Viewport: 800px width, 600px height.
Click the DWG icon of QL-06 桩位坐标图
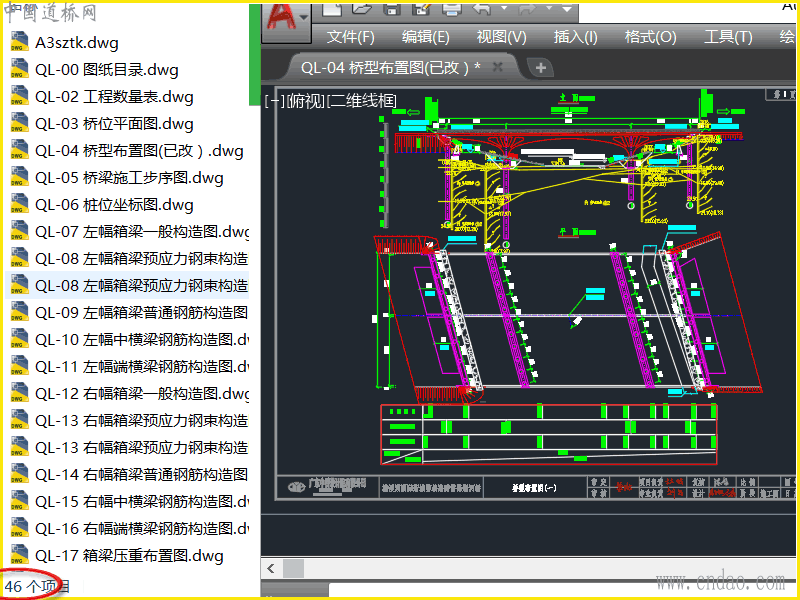tap(19, 204)
